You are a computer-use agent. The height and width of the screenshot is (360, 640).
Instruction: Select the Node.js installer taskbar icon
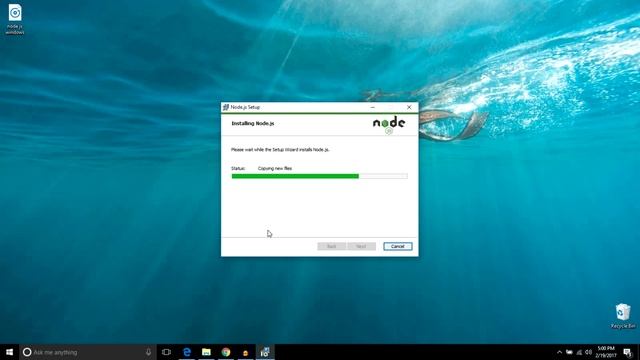tap(265, 352)
